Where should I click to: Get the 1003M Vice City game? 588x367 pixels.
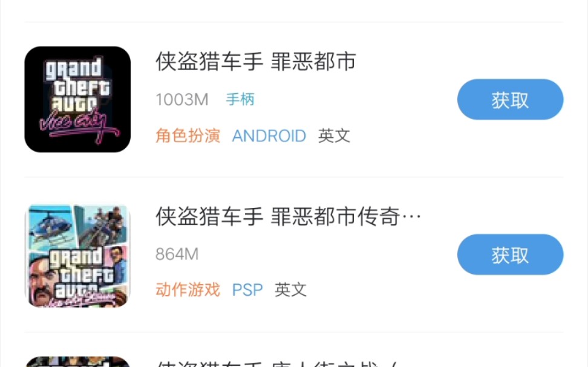(510, 99)
